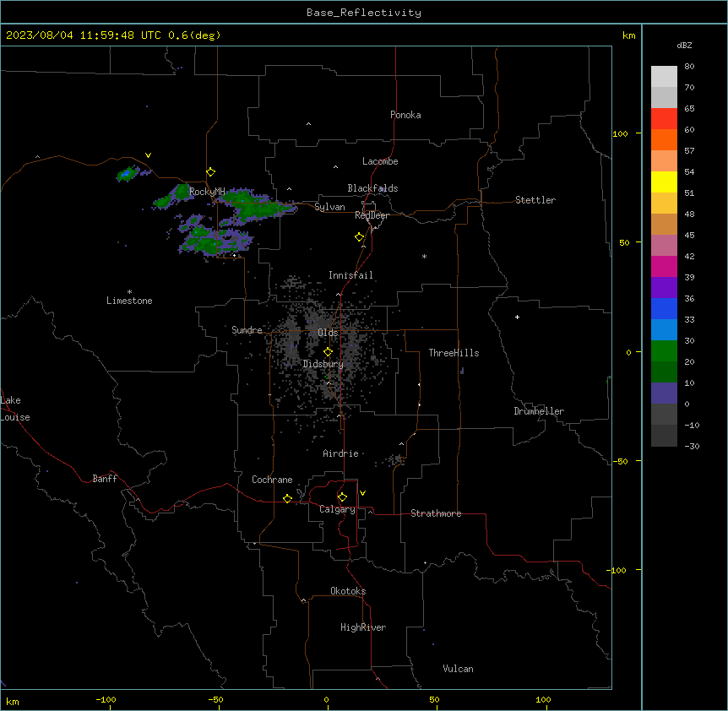Click the Ponoka city label
This screenshot has width=728, height=711.
(x=405, y=115)
